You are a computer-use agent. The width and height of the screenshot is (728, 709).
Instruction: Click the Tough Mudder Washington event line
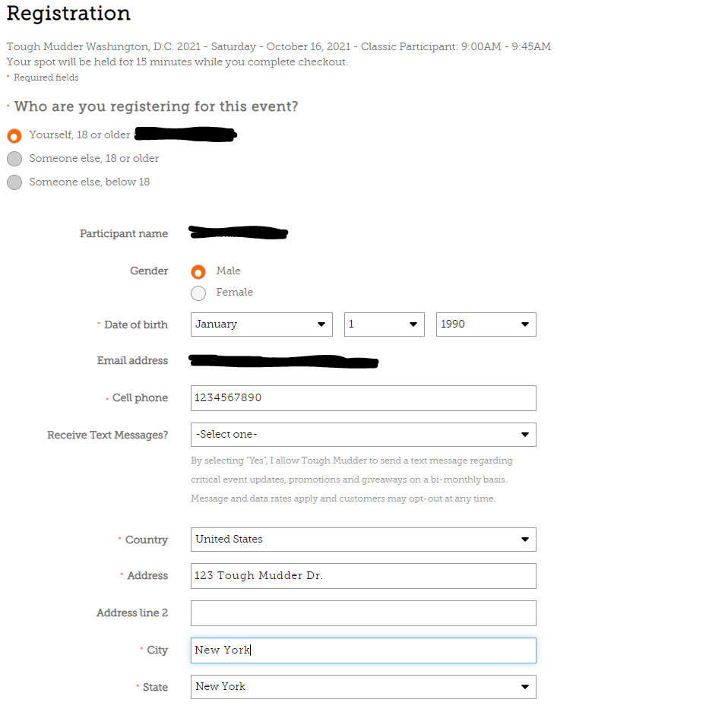click(x=279, y=46)
